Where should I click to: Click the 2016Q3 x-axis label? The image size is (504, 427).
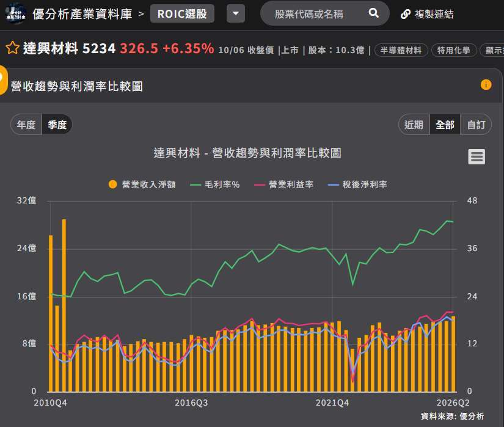pyautogui.click(x=191, y=403)
